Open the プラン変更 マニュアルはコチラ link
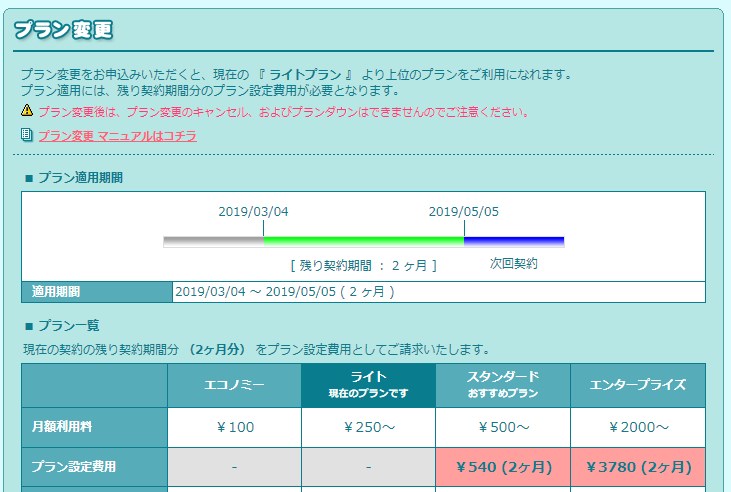731x492 pixels. point(117,136)
